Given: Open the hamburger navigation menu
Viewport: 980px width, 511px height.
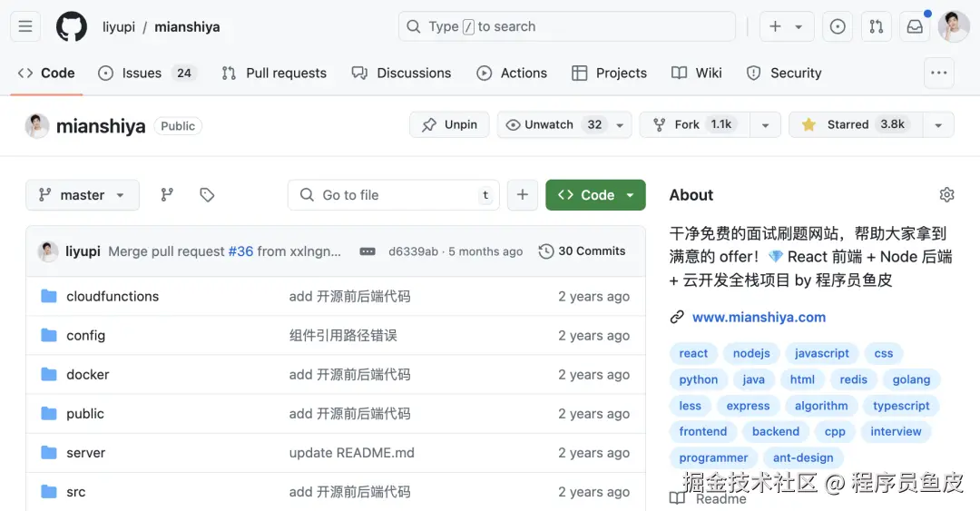Looking at the screenshot, I should coord(25,26).
